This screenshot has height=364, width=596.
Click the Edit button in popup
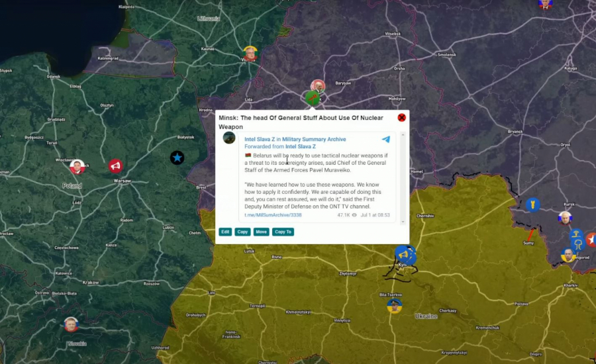point(225,232)
